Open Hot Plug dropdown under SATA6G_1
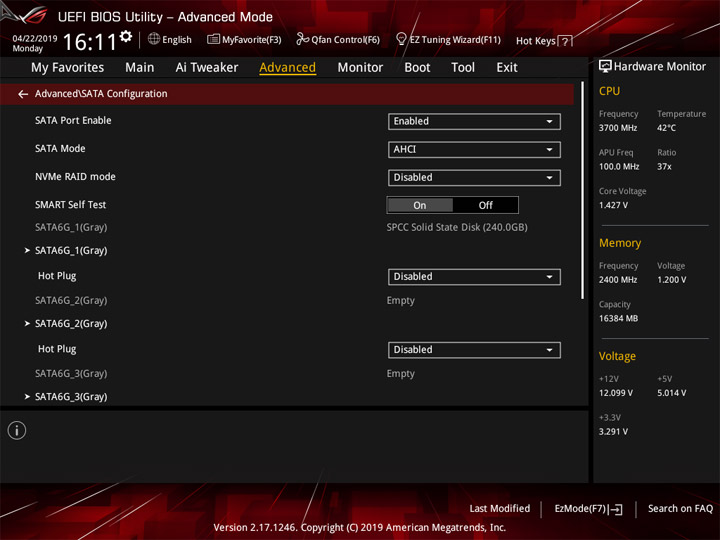Screen dimensions: 720x540 click(474, 276)
